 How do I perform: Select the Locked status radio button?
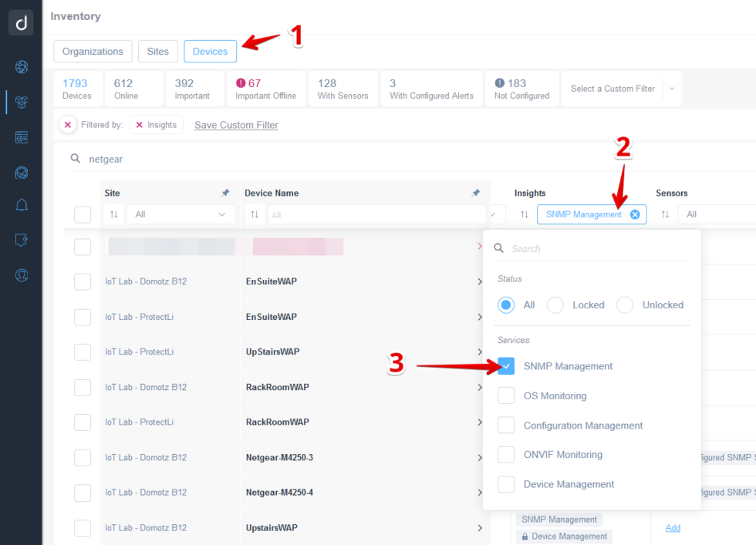coord(555,304)
